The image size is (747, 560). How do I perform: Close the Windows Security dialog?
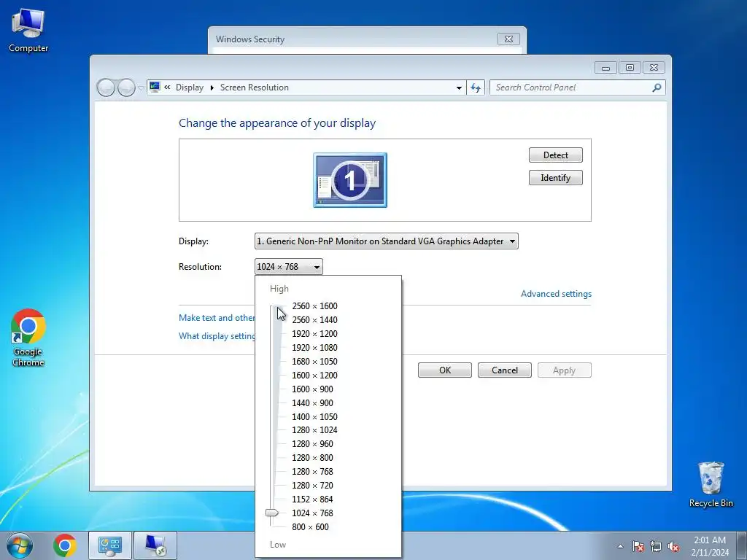tap(508, 39)
